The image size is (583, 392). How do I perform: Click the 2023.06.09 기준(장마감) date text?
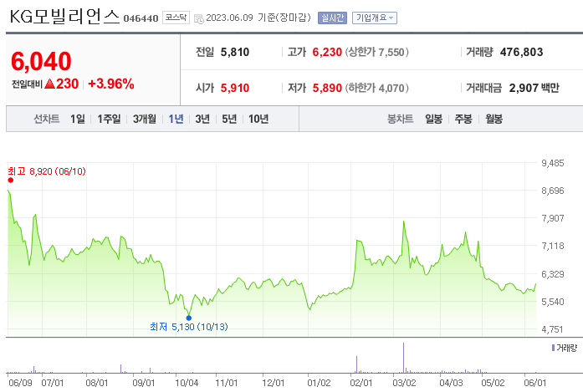coord(258,18)
